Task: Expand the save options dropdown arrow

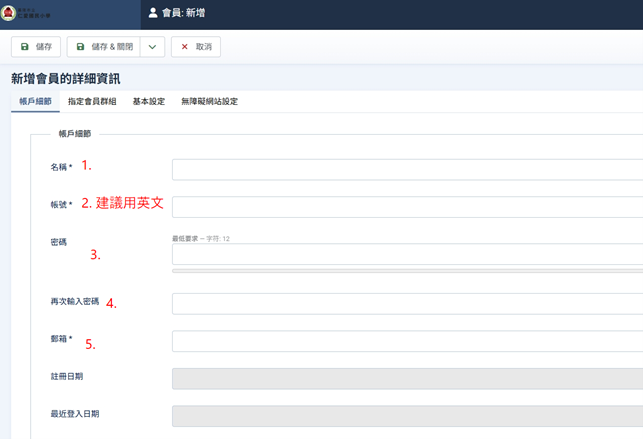Action: point(153,47)
